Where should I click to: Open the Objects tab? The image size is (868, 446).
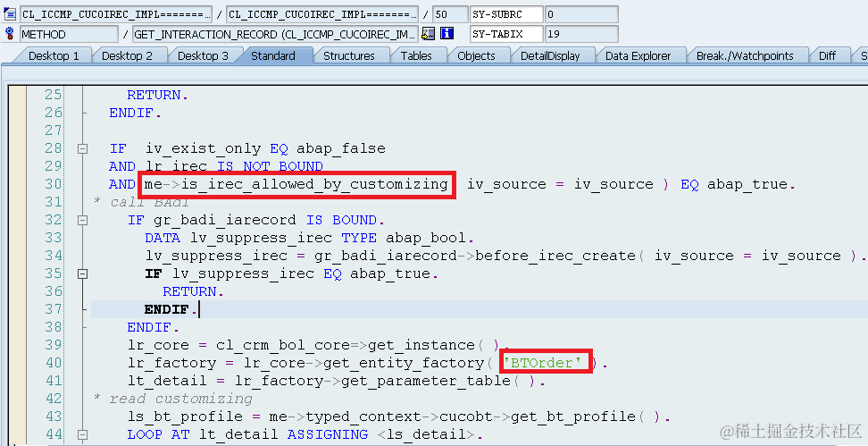click(x=476, y=55)
